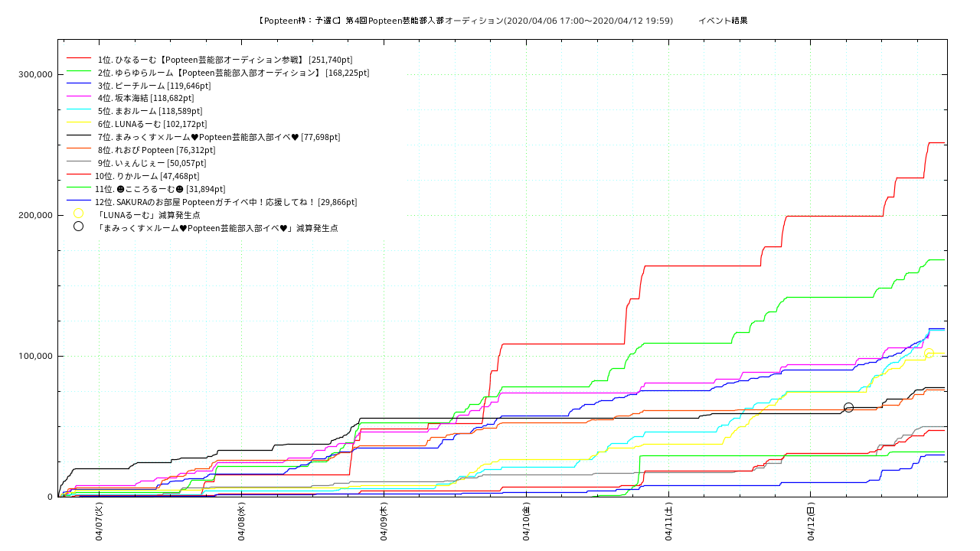Click the 04/09(木) x-axis date label
Viewport: 980px width, 551px height.
[x=384, y=522]
